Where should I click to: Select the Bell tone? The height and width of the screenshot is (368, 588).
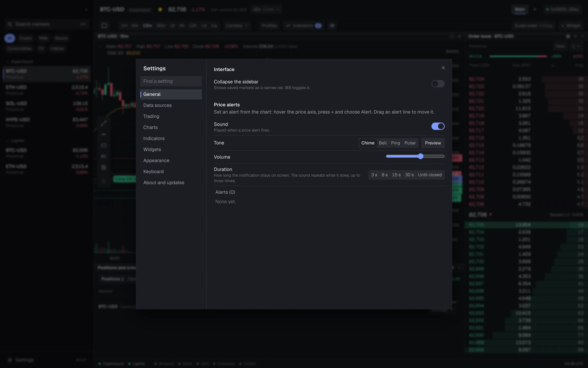[x=383, y=143]
